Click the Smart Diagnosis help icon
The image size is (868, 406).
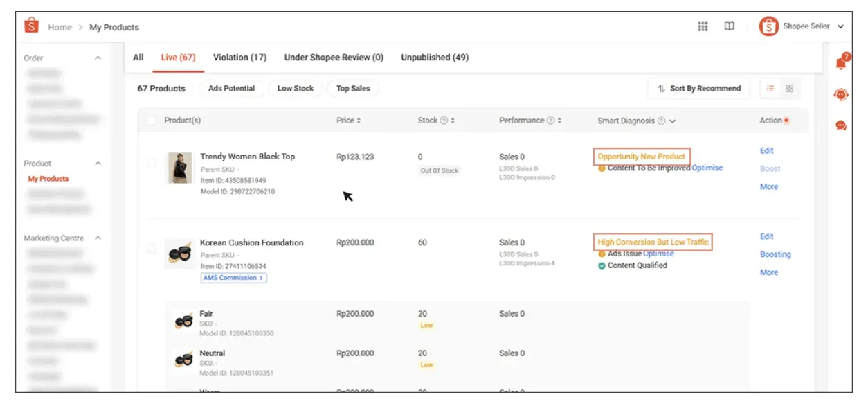click(661, 121)
